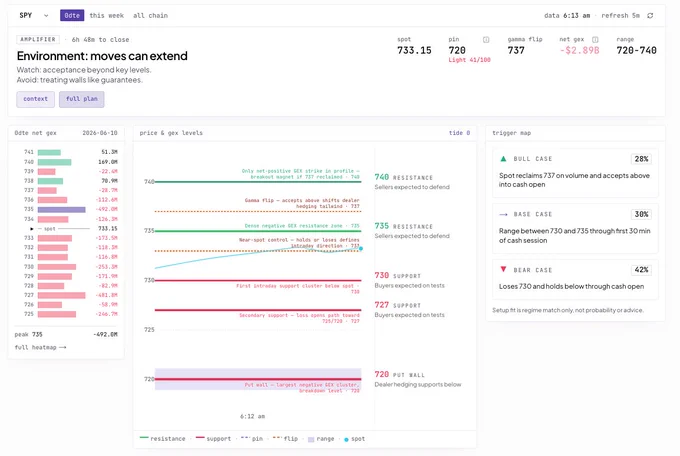Click the blue spot dot on the price chart
Screen dimensions: 680x456
coord(360,249)
